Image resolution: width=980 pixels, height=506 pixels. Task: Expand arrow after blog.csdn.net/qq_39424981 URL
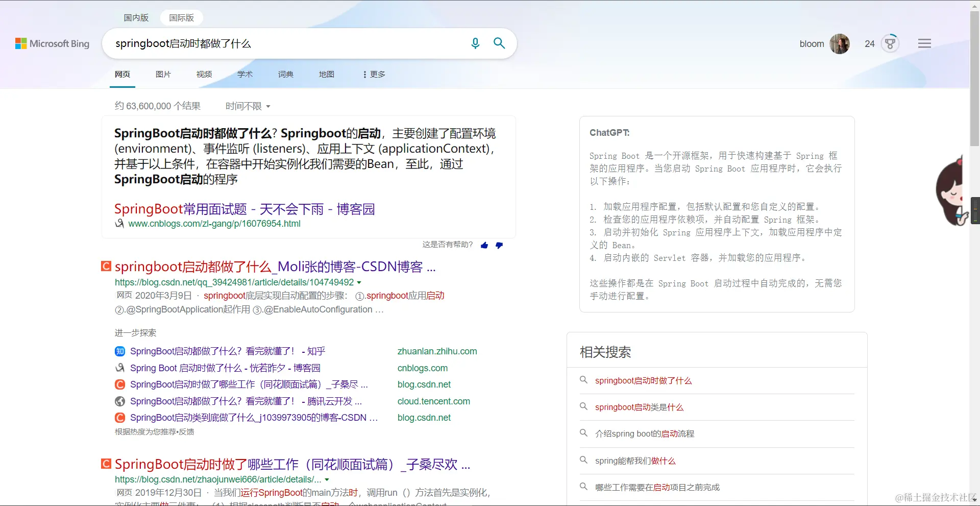[359, 282]
